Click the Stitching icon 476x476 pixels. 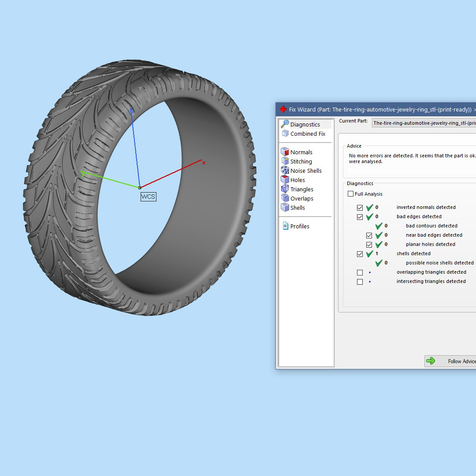click(x=285, y=161)
